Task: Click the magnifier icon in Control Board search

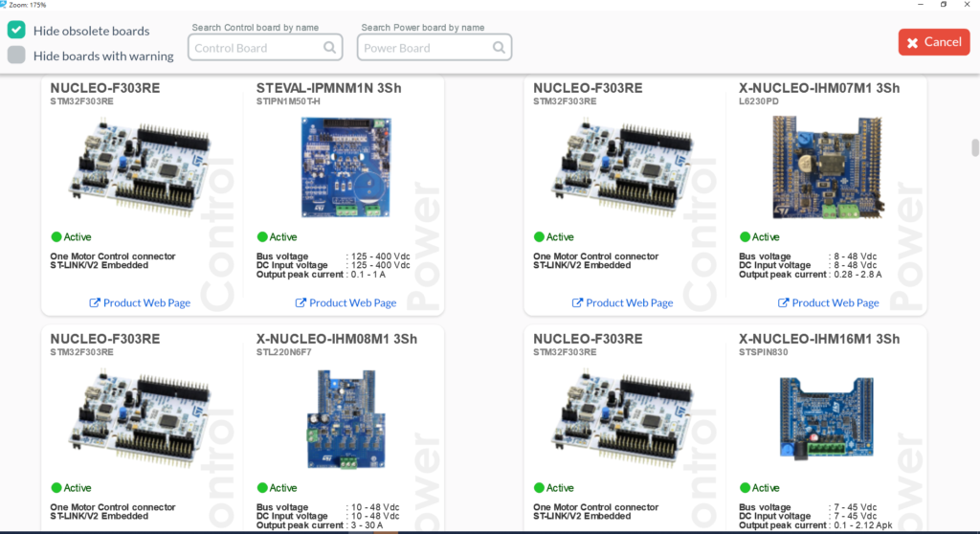Action: point(329,48)
